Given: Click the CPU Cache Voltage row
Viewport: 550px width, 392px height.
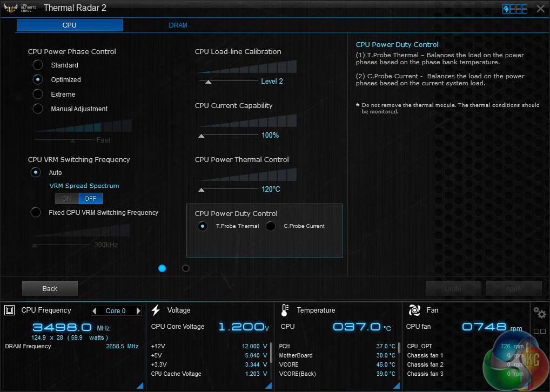Looking at the screenshot, I should pos(210,374).
